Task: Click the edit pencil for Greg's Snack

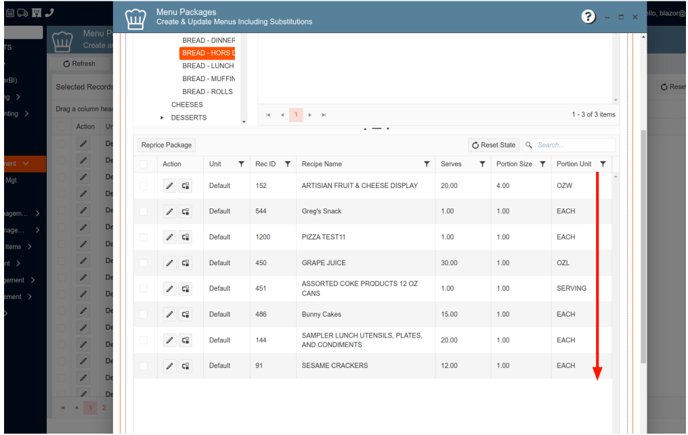Action: pyautogui.click(x=170, y=211)
